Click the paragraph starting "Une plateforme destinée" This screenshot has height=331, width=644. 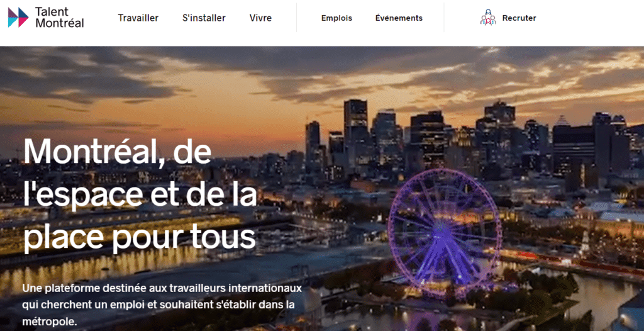pos(162,305)
